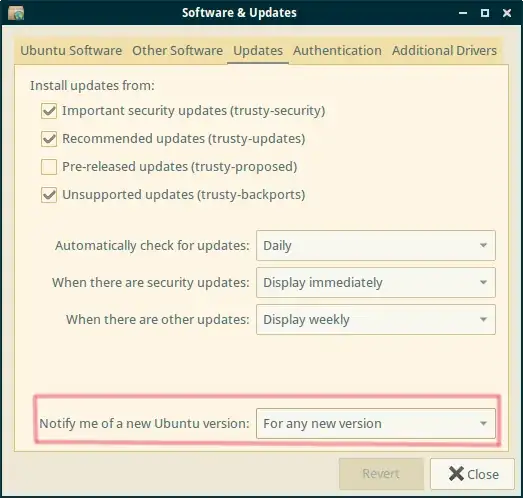Minimize the Software & Updates window

463,13
